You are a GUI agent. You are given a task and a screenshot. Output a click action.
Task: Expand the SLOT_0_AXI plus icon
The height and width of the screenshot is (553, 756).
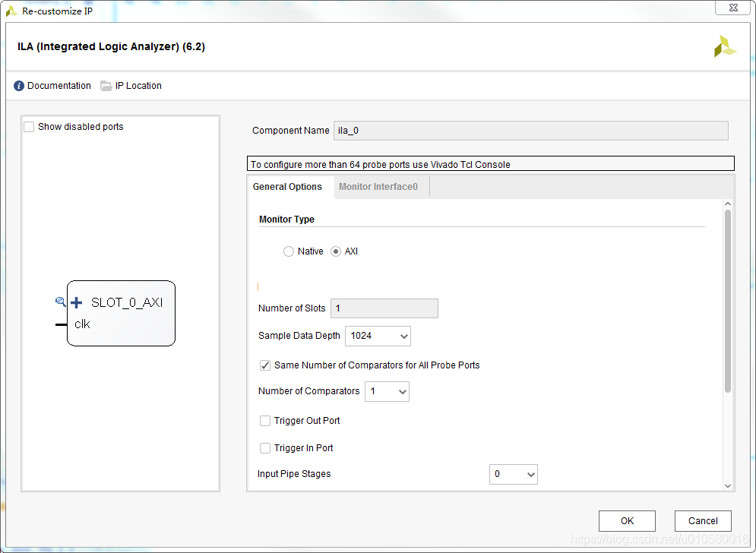click(76, 302)
